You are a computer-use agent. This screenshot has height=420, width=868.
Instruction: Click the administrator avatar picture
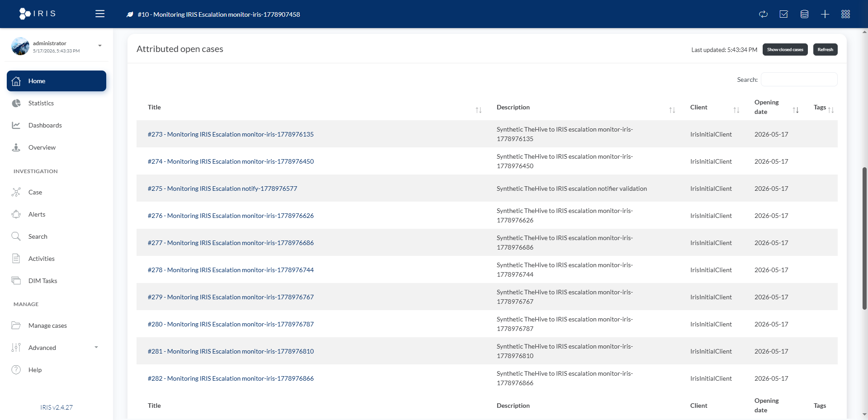tap(20, 46)
